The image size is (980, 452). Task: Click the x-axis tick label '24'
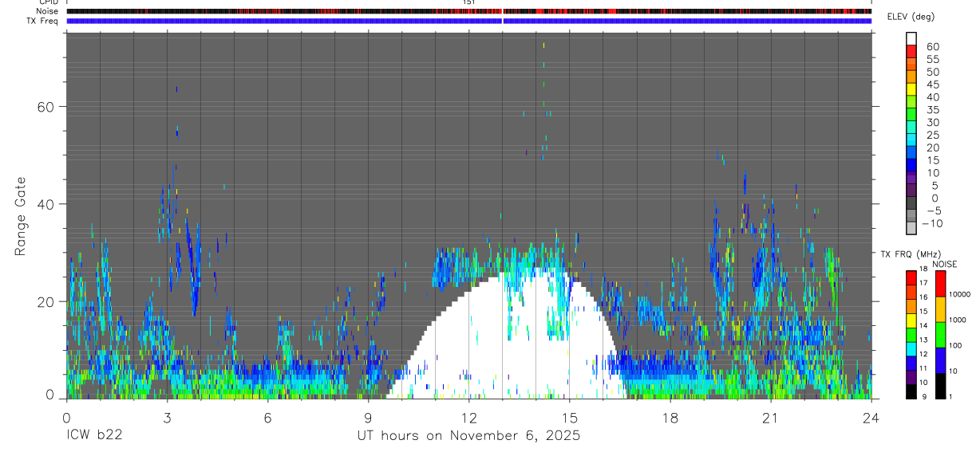point(871,417)
